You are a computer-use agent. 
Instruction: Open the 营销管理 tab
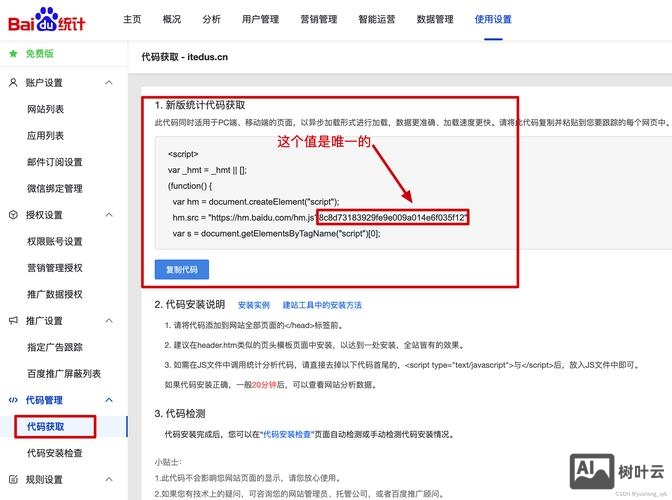point(319,19)
